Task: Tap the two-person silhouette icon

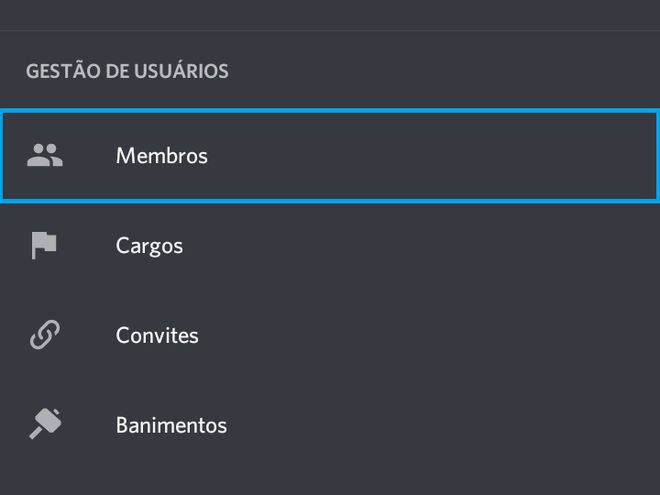Action: 45,155
